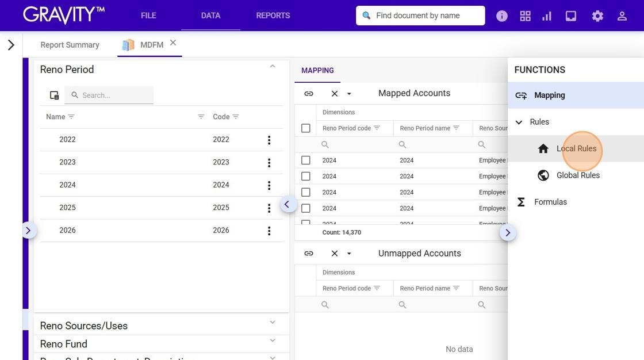Filter Reno Period name in Mapped Accounts
The width and height of the screenshot is (644, 360).
point(456,128)
